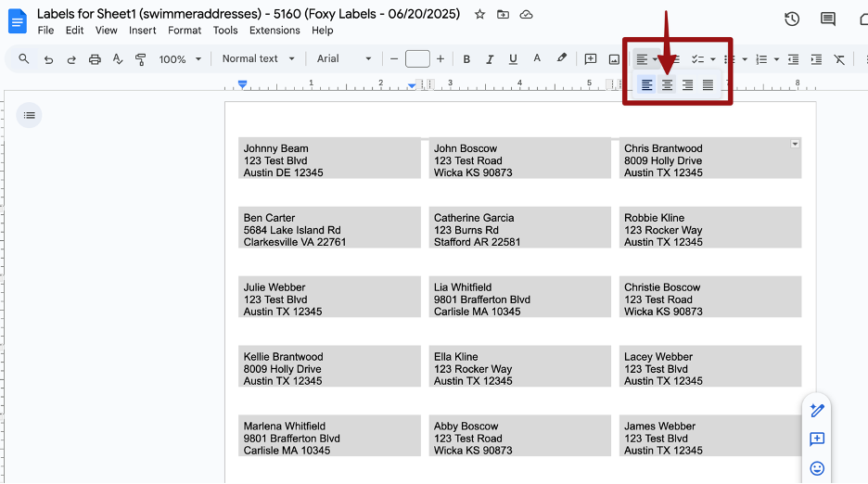Screen dimensions: 868x484
Task: Click the add comment toolbar icon
Action: point(591,59)
